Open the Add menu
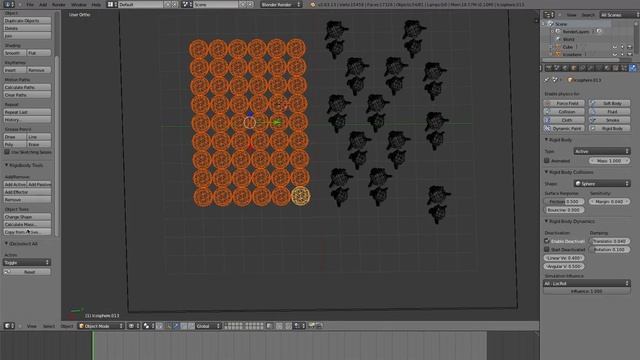Screen dimensions: 640x360 43,4
